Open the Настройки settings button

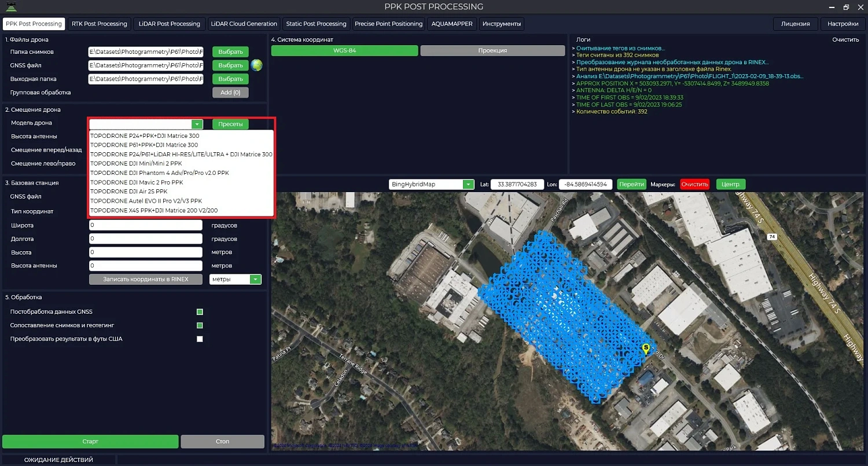[x=843, y=24]
